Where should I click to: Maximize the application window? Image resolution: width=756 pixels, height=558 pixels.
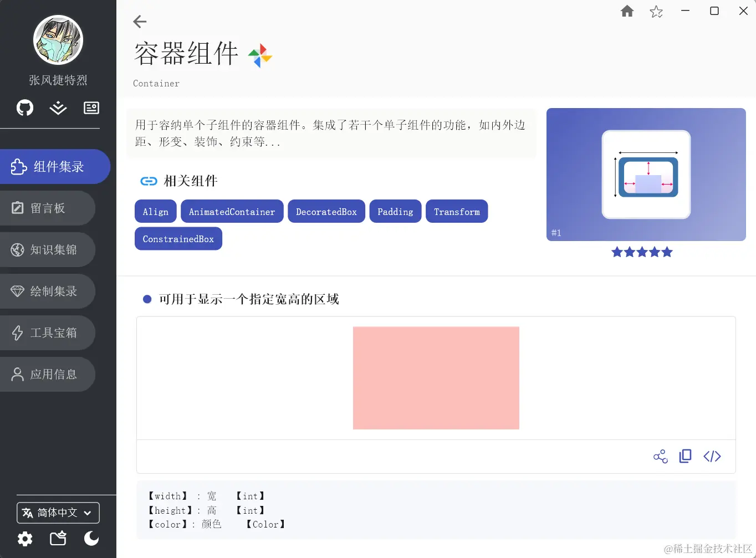(714, 11)
